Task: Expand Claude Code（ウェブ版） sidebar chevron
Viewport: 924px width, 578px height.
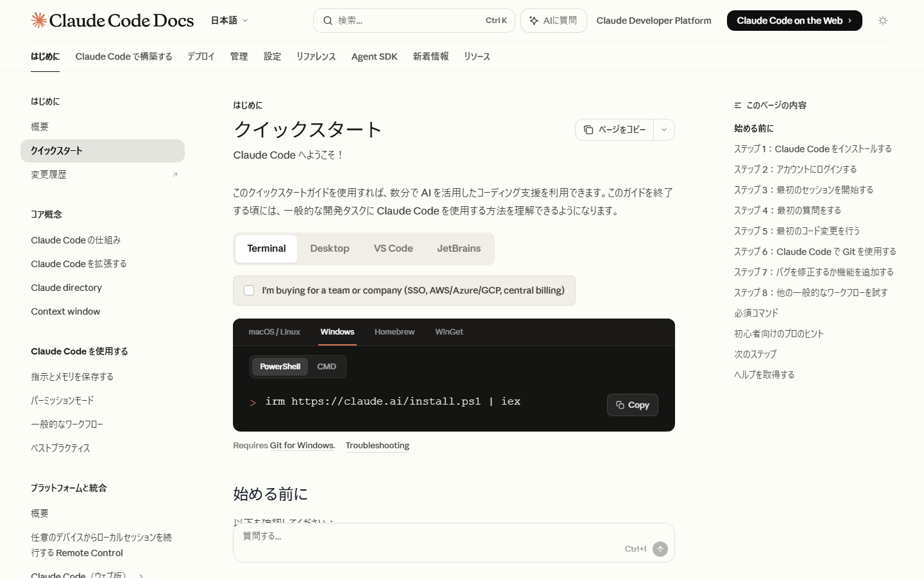Action: point(141,575)
